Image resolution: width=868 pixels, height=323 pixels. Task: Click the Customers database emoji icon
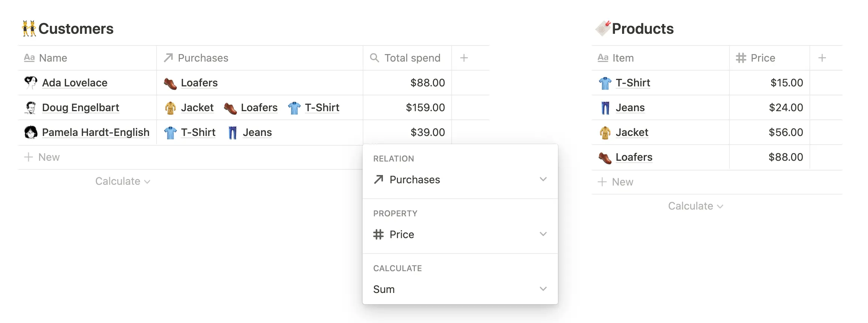click(29, 29)
